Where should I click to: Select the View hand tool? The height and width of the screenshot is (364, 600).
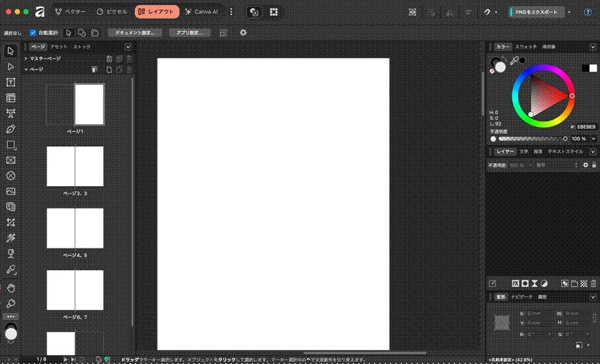tap(11, 288)
